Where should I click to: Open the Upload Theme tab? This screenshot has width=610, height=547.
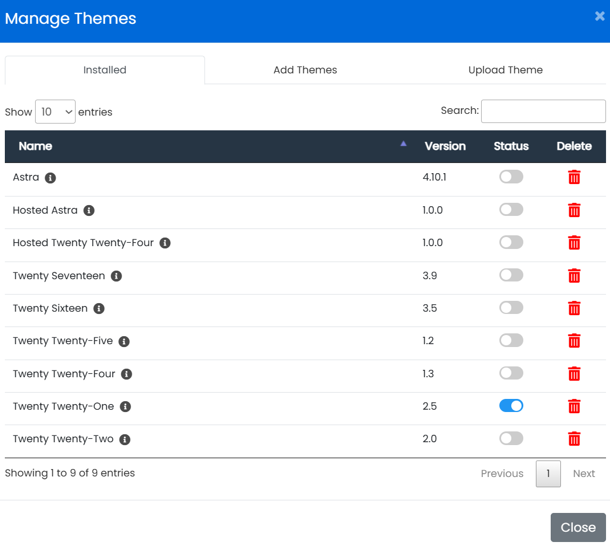[x=505, y=70]
